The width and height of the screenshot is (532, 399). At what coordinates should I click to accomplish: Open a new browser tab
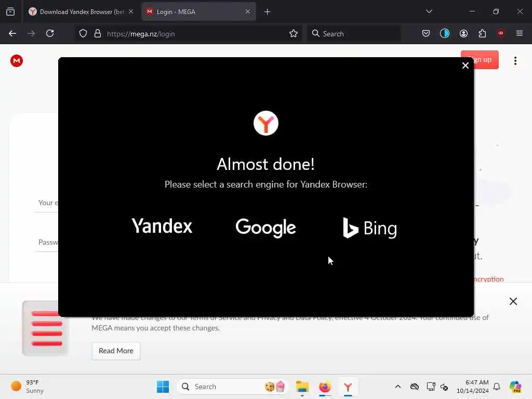pos(268,12)
